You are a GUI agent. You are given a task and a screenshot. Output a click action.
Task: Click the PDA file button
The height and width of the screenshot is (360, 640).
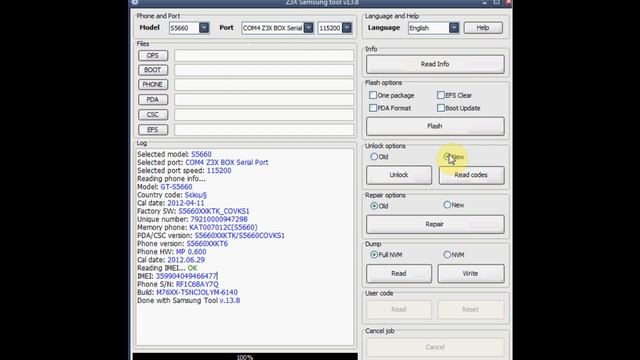point(153,100)
